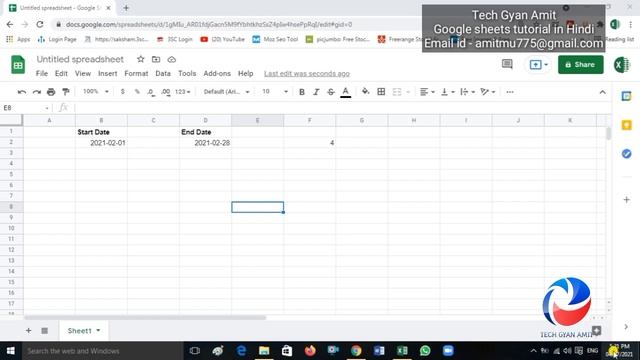Click column F header
Viewport: 640px width, 360px height.
[309, 120]
